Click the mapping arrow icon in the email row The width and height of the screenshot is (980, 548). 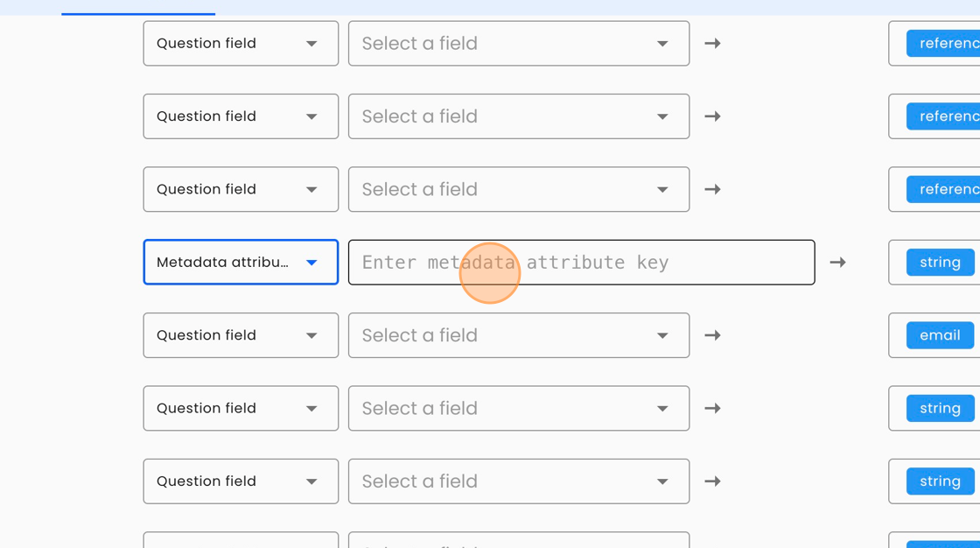(x=712, y=335)
